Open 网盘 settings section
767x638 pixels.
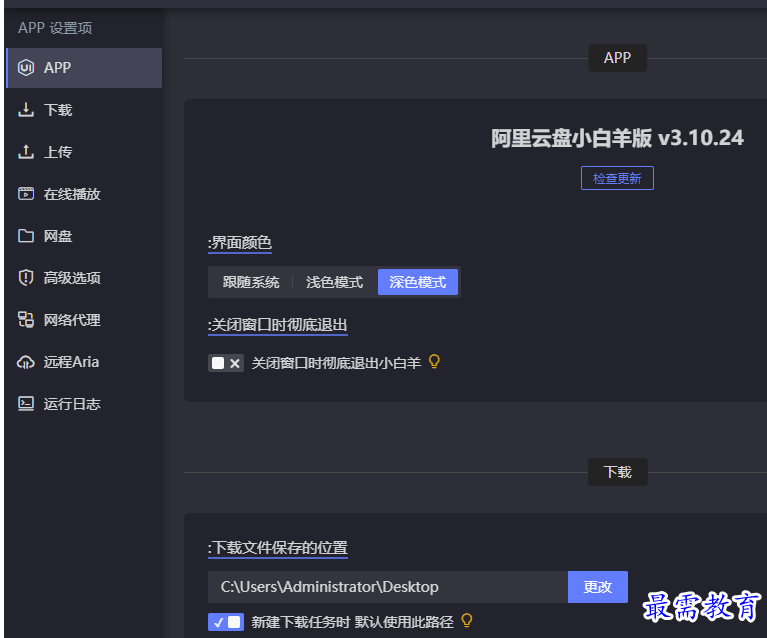tap(84, 236)
